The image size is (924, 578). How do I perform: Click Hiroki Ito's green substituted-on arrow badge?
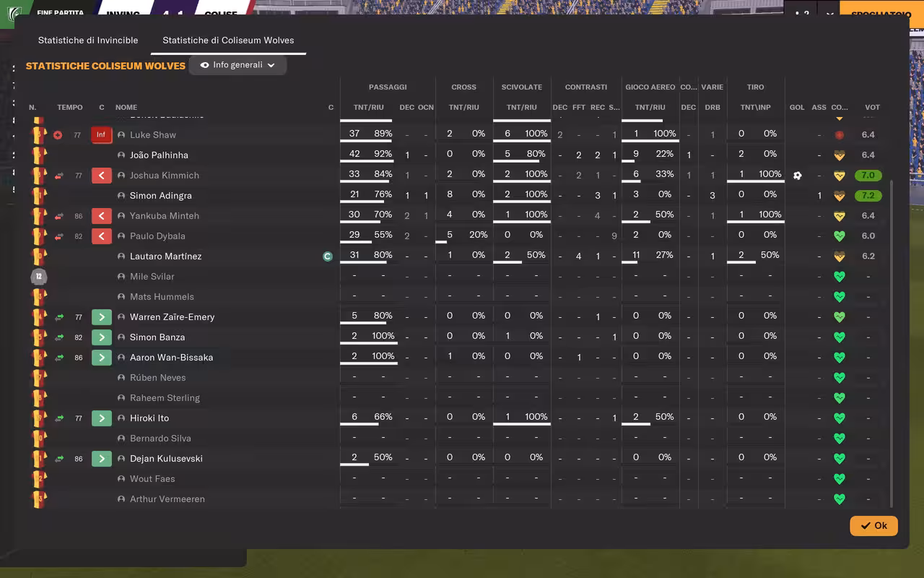point(101,418)
